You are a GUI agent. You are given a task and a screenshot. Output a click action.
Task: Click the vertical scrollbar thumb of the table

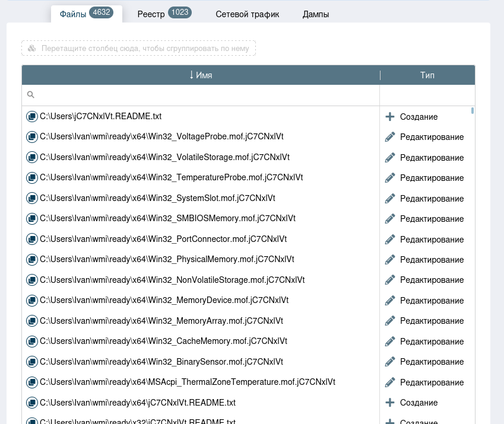(x=473, y=110)
